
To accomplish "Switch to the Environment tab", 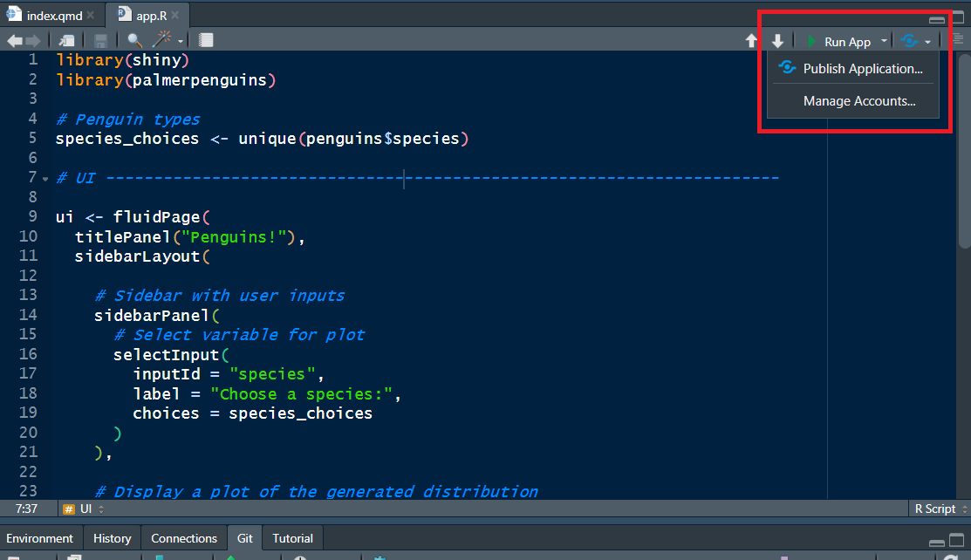I will click(40, 538).
